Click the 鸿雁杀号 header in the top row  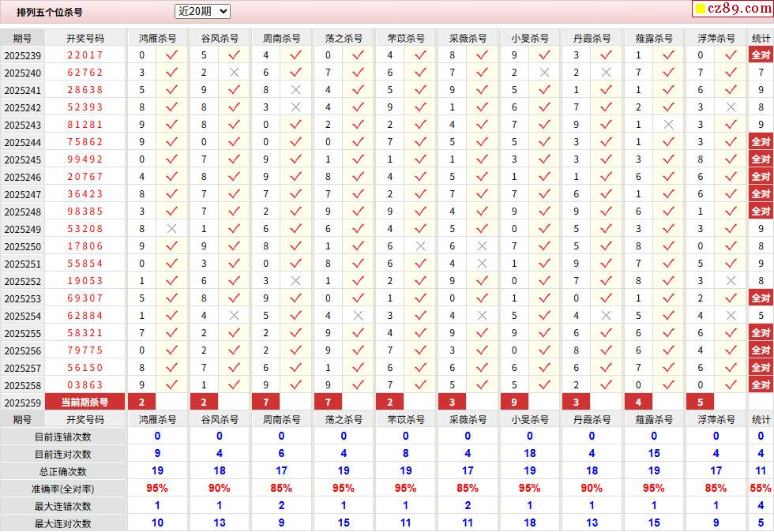coord(157,38)
